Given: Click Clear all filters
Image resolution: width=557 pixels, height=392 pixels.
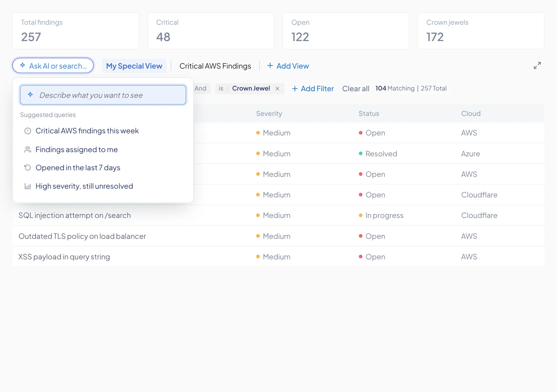Looking at the screenshot, I should click(355, 89).
